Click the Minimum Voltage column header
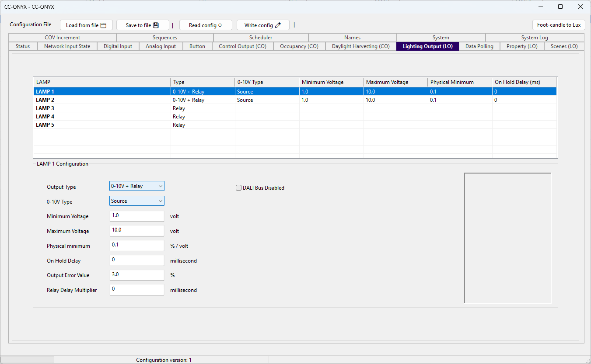The height and width of the screenshot is (364, 591). [x=331, y=82]
